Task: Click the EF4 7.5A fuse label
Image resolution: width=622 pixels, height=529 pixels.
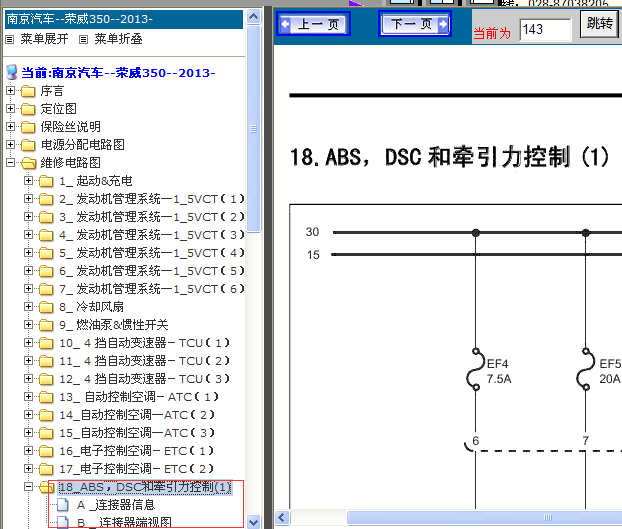Action: [x=499, y=371]
